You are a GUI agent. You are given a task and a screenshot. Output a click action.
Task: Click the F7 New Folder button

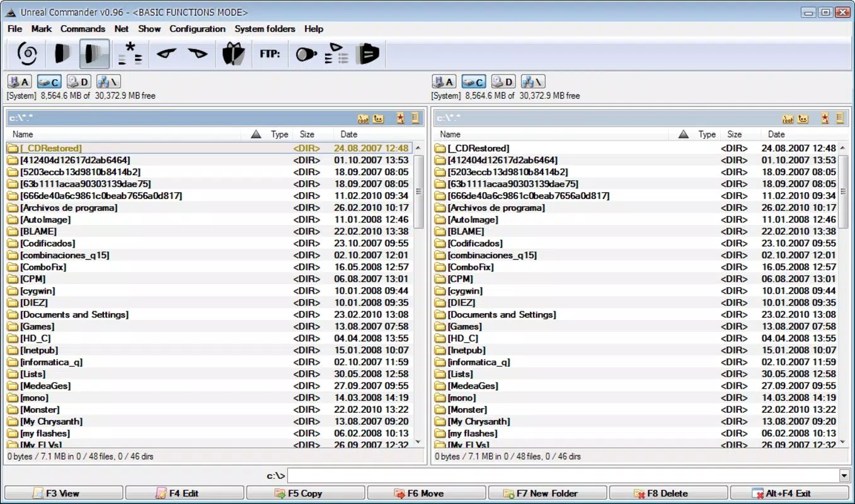pyautogui.click(x=548, y=493)
